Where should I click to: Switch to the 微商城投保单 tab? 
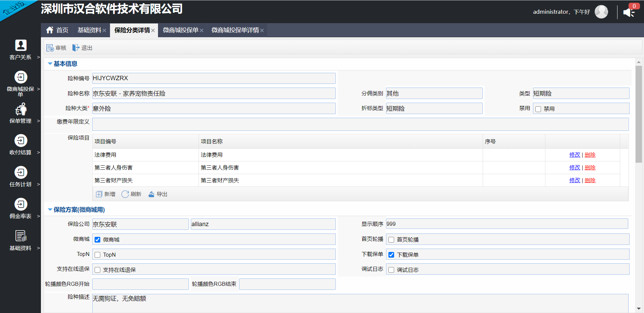pyautogui.click(x=180, y=30)
